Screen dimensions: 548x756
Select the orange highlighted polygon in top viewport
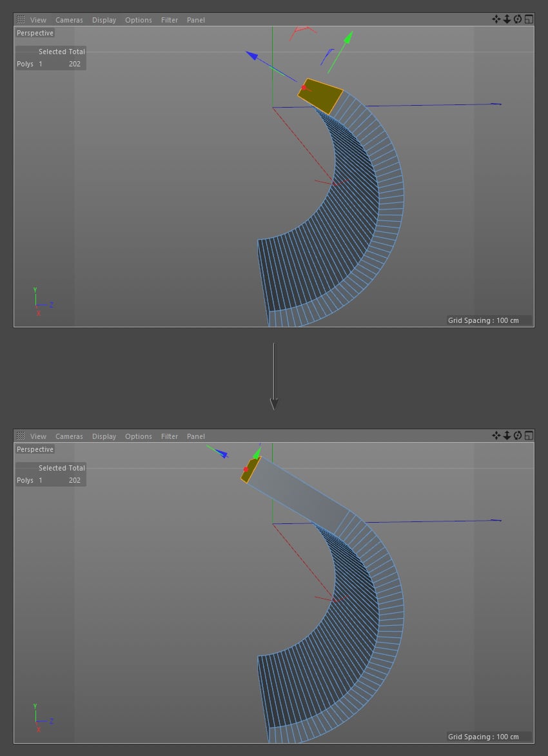point(321,97)
